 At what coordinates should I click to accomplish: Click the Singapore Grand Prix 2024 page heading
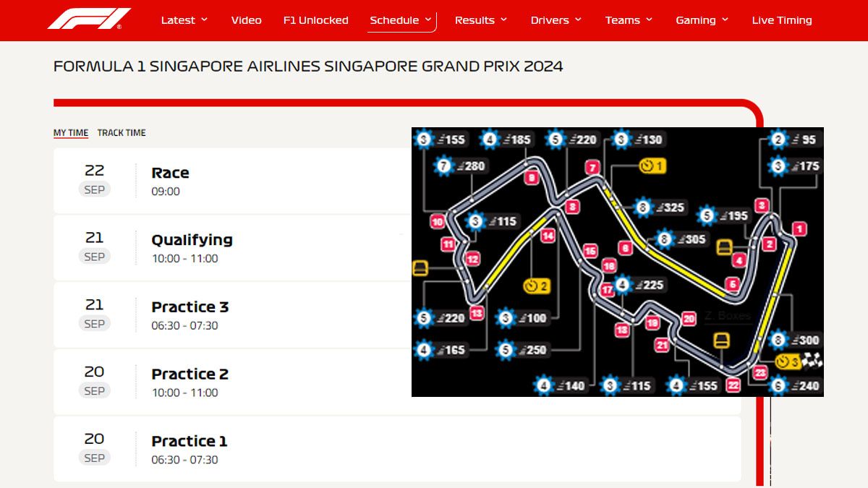(308, 67)
